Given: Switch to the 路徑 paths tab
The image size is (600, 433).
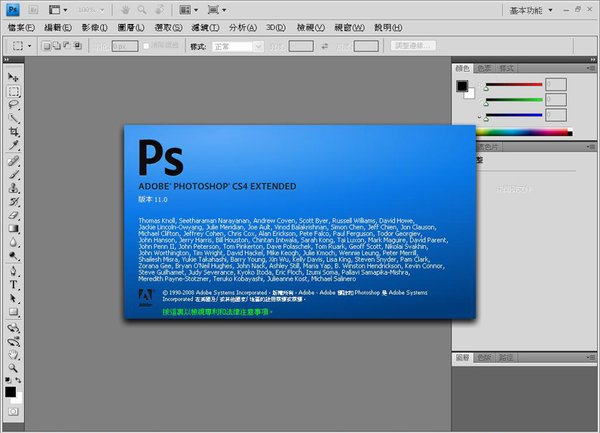Looking at the screenshot, I should [x=506, y=358].
